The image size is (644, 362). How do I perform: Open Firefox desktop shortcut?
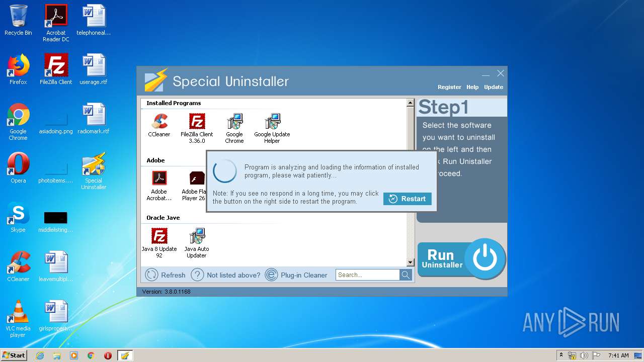click(18, 69)
